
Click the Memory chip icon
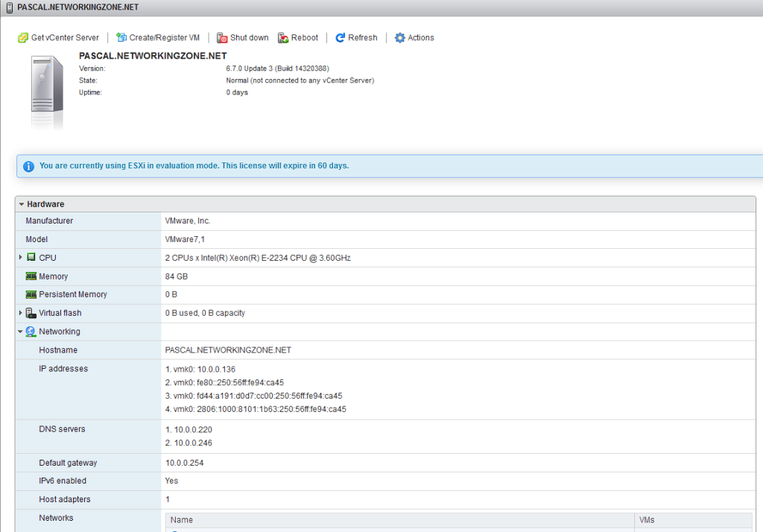point(31,276)
